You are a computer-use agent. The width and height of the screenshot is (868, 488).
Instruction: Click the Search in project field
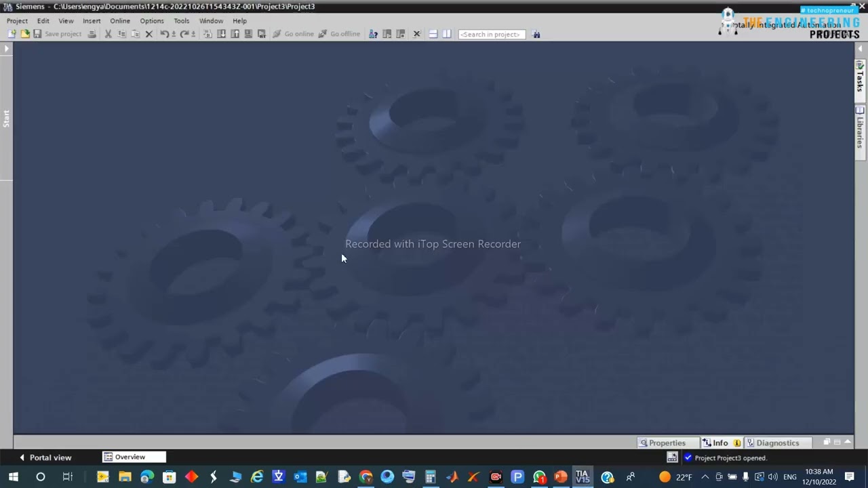click(492, 34)
